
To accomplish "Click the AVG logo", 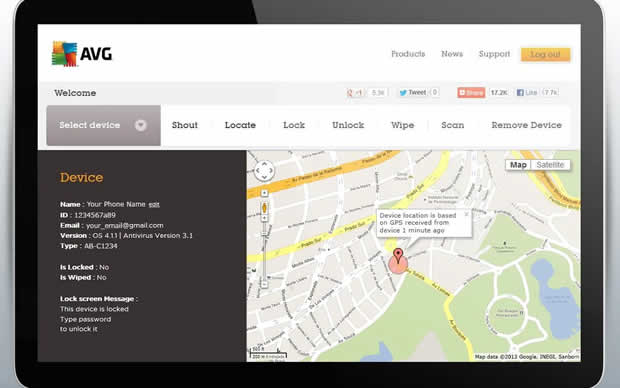I will 82,54.
